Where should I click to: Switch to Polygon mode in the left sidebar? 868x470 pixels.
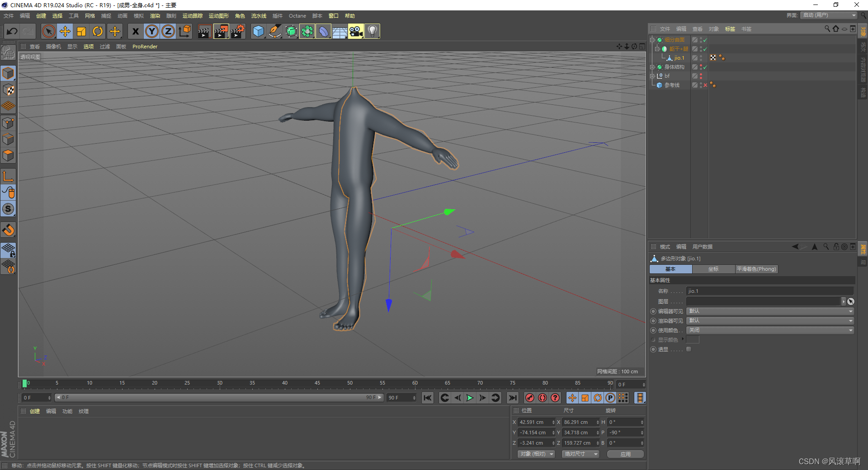click(x=8, y=155)
